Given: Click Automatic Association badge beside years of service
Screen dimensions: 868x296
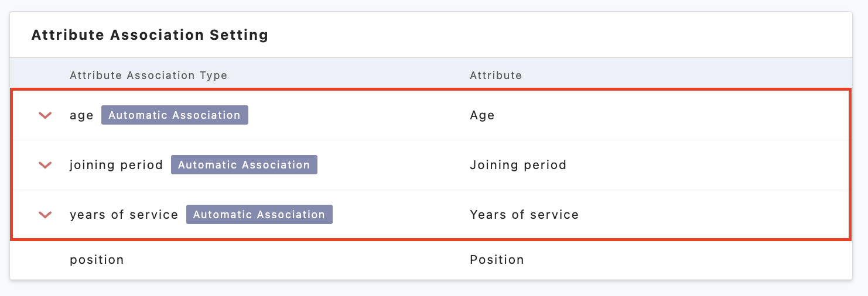Looking at the screenshot, I should tap(259, 215).
